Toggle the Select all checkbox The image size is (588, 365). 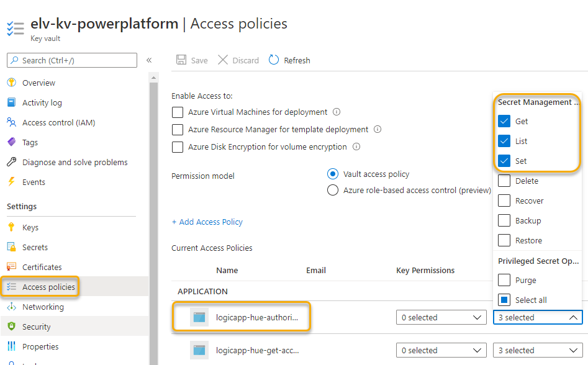[x=504, y=300]
